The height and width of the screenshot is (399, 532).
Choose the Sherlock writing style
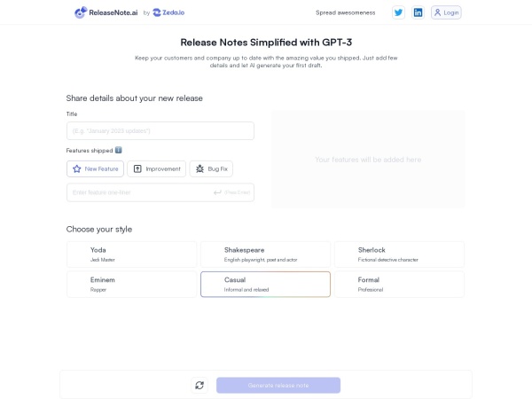(399, 254)
